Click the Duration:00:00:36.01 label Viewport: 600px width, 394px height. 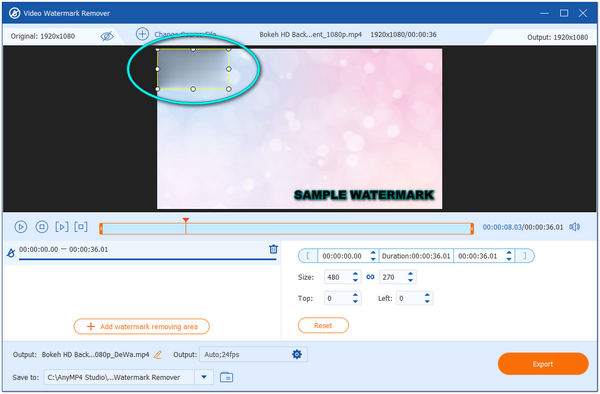pyautogui.click(x=416, y=256)
